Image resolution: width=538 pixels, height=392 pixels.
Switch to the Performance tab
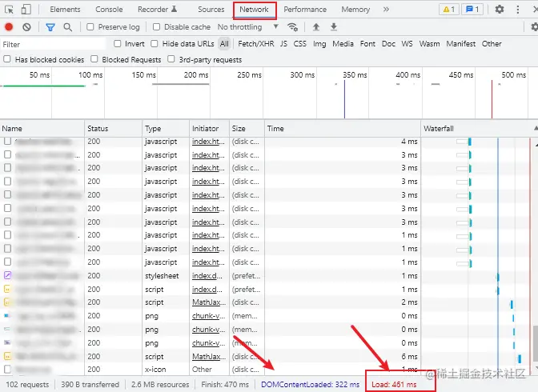tap(305, 10)
